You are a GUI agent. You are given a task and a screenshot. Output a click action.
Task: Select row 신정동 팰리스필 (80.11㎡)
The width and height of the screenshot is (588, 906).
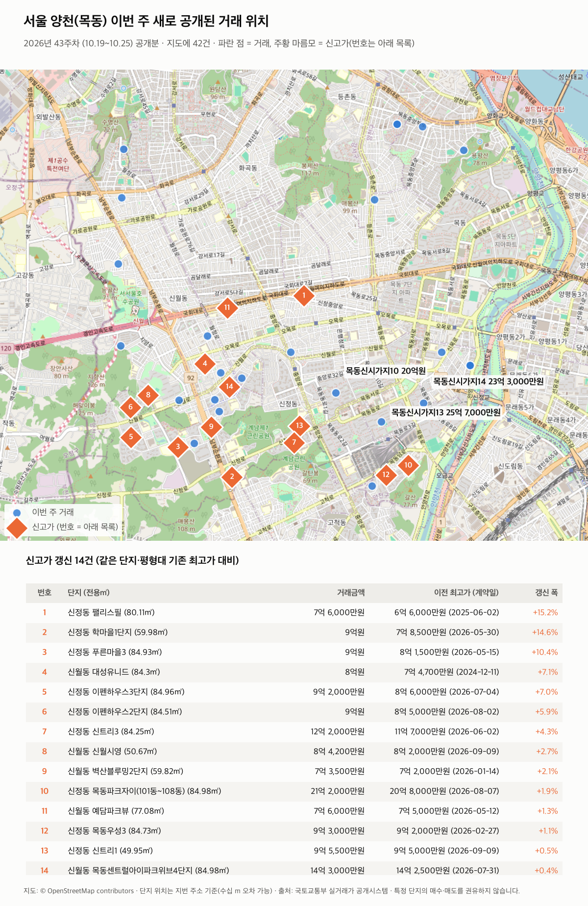click(x=294, y=612)
